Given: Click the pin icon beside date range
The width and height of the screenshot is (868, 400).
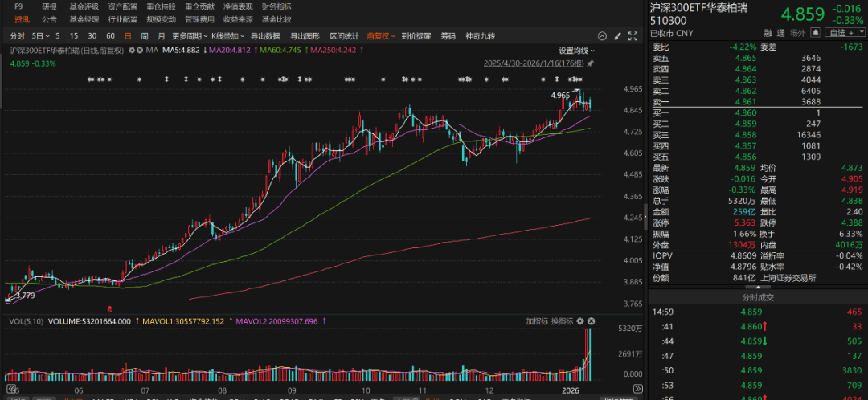Looking at the screenshot, I should pyautogui.click(x=590, y=63).
